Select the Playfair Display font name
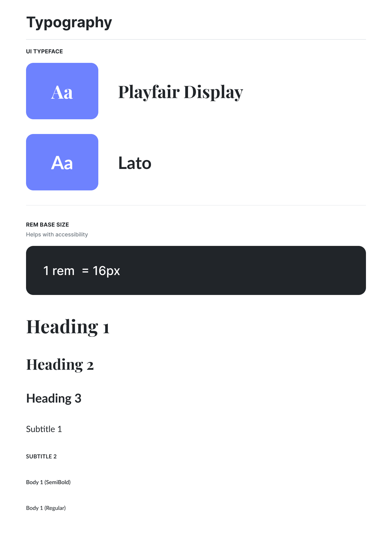The height and width of the screenshot is (547, 392). [x=181, y=92]
